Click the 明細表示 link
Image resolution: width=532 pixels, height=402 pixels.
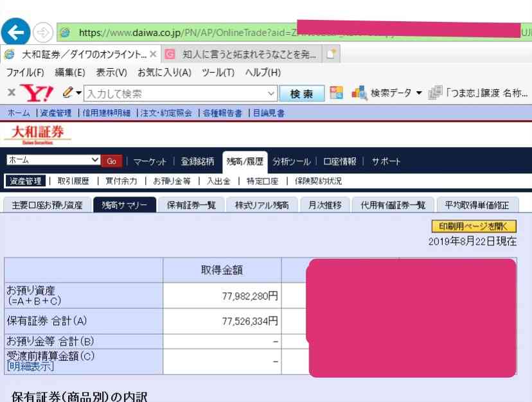[30, 366]
